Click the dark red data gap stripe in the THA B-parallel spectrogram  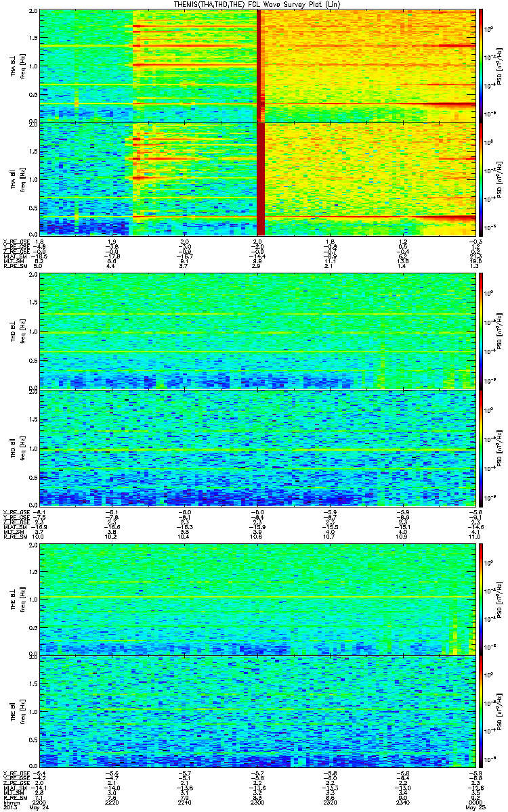click(261, 179)
